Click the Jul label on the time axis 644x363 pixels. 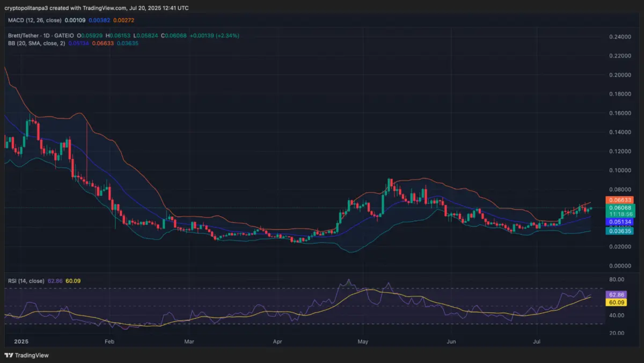pyautogui.click(x=537, y=341)
